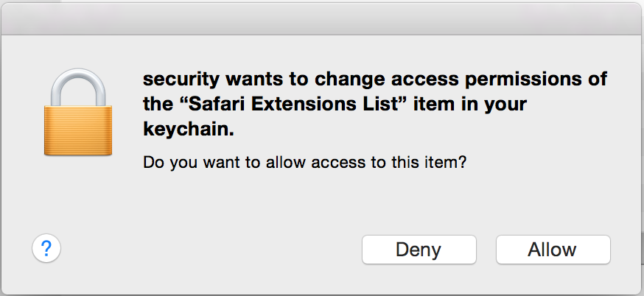Click the blue question mark glyph
Screen dimensions: 644x296
(x=46, y=248)
